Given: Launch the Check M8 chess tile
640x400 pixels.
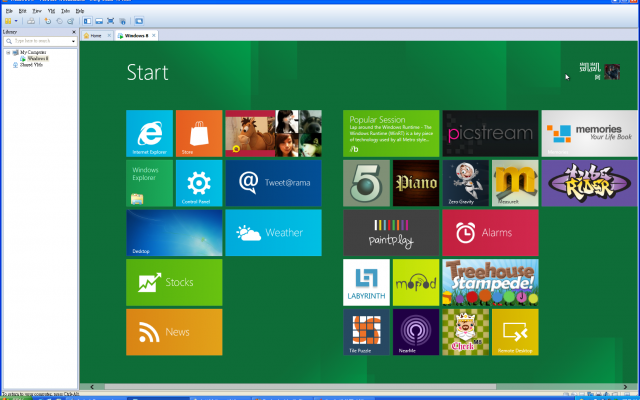Looking at the screenshot, I should (x=466, y=332).
